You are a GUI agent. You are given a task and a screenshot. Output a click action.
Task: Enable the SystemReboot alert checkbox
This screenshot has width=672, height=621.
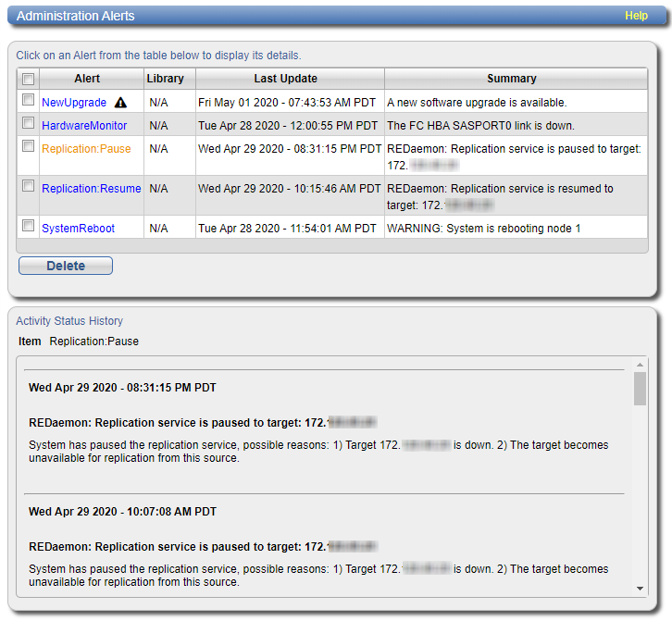(28, 227)
